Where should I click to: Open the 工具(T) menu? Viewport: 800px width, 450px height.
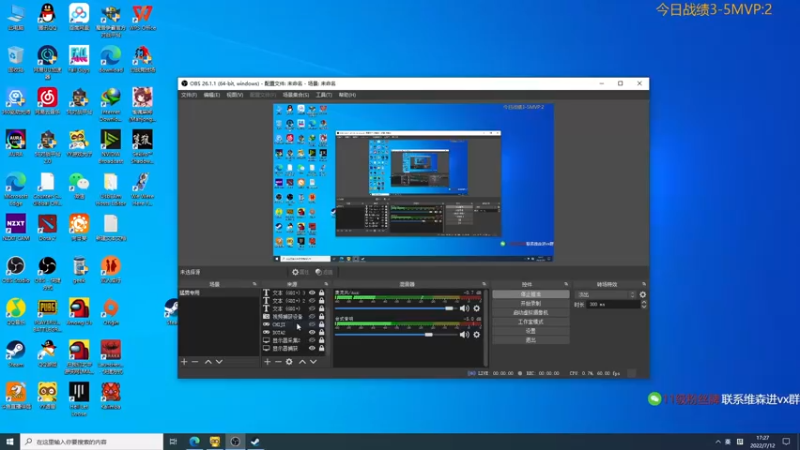pos(323,95)
